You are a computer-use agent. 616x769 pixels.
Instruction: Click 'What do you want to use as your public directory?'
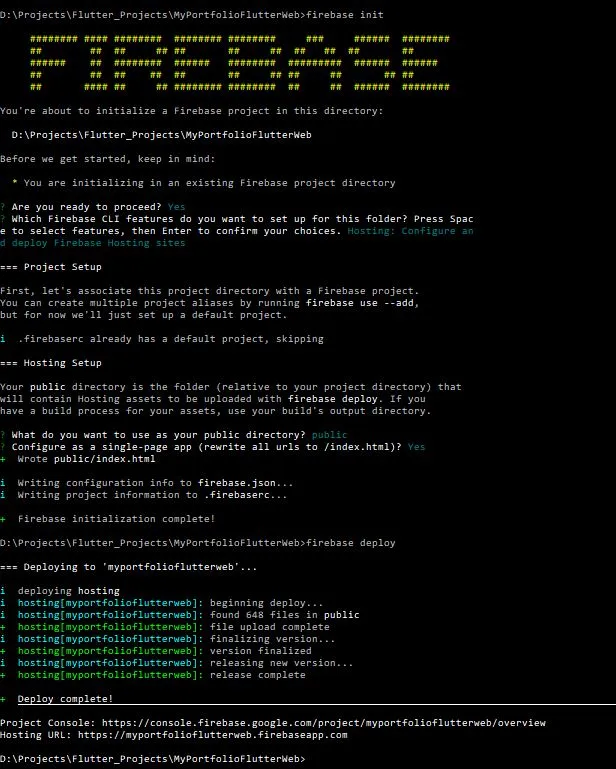(x=158, y=435)
